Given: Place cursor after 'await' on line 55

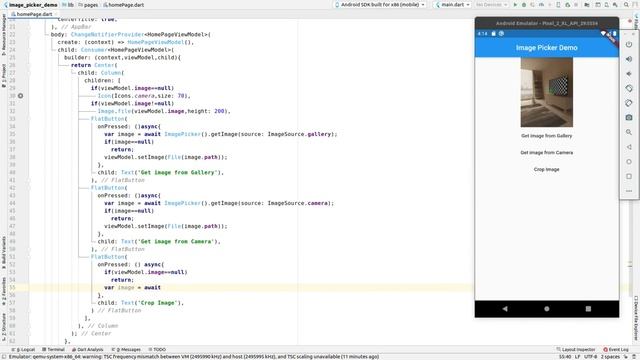Looking at the screenshot, I should click(x=161, y=288).
